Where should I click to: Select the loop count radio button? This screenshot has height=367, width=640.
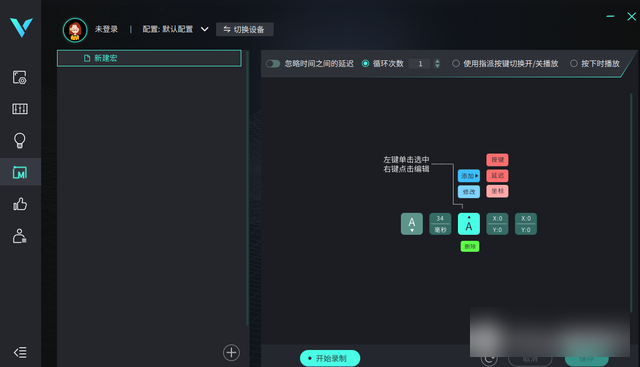click(x=365, y=64)
